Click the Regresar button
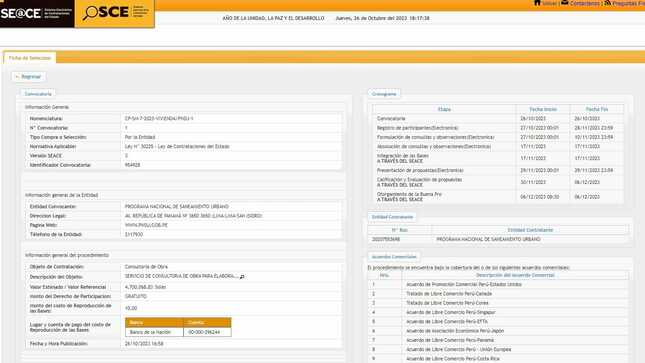This screenshot has height=363, width=645. coord(29,77)
